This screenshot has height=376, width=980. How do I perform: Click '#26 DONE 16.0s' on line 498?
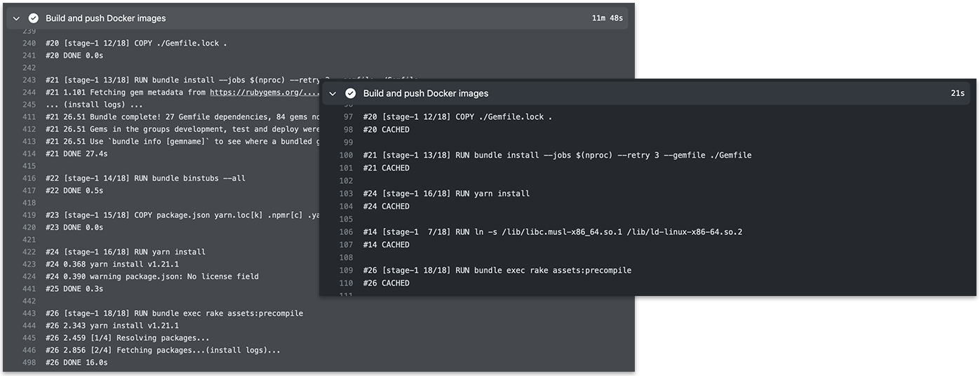pos(76,362)
